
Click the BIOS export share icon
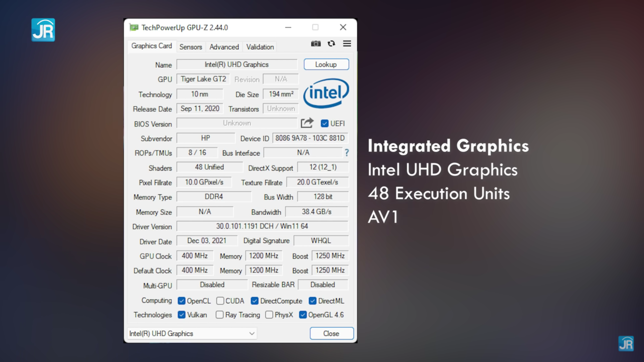click(x=307, y=123)
